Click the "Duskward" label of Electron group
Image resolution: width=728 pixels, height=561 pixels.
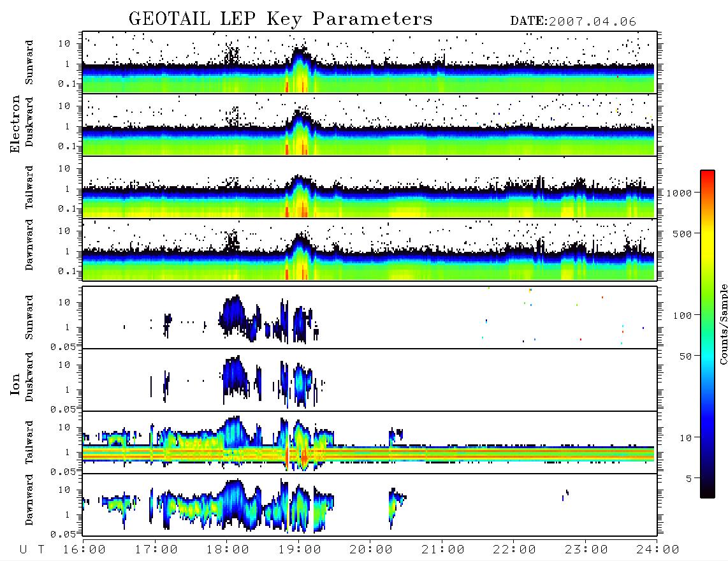(29, 122)
